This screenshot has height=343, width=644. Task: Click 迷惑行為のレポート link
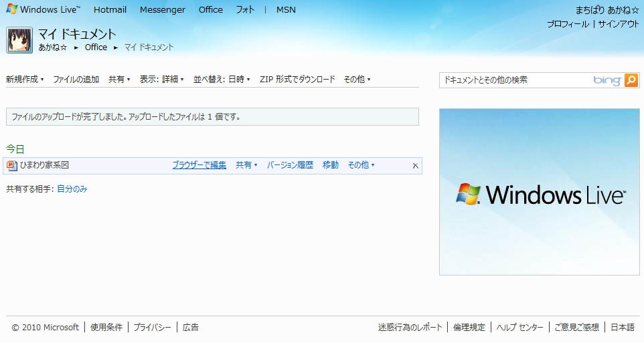coord(410,327)
